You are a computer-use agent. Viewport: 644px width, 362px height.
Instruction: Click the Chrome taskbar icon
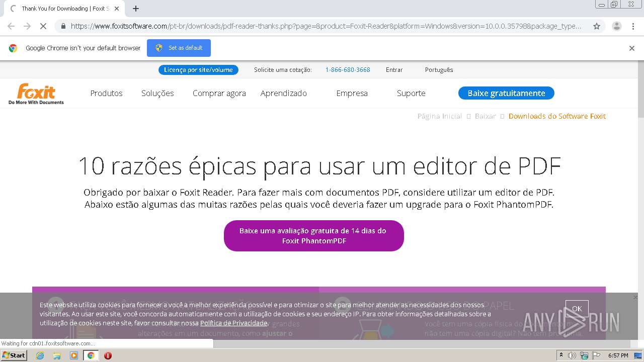click(91, 355)
